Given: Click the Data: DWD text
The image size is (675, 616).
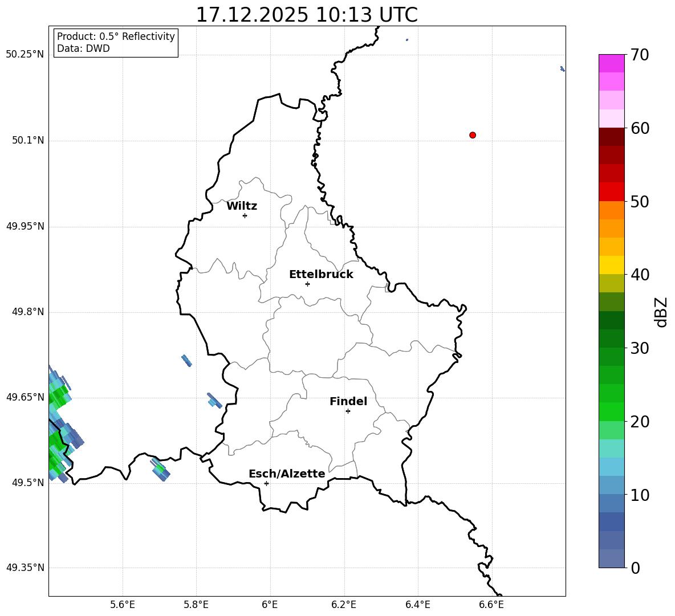Looking at the screenshot, I should pyautogui.click(x=83, y=48).
